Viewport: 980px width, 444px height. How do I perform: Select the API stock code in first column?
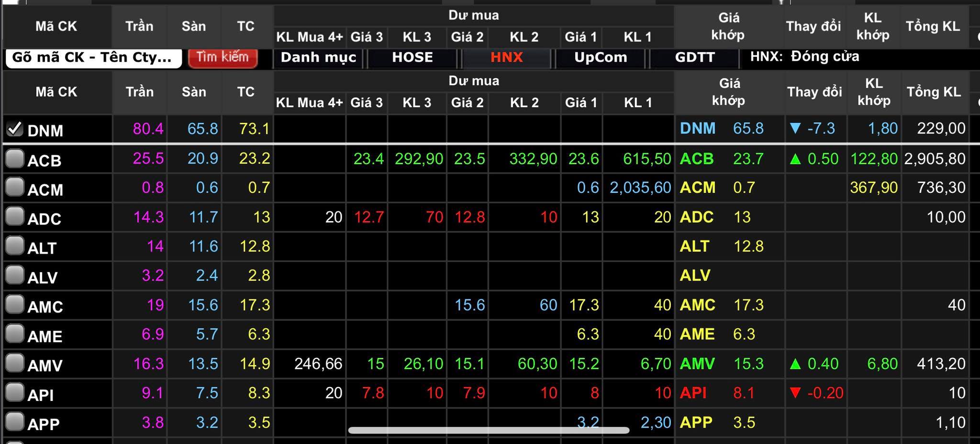coord(41,395)
